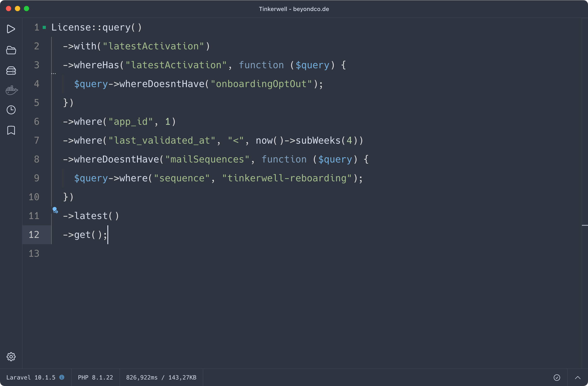This screenshot has height=386, width=588.
Task: Collapse the whereHas closure fold marker on line 3
Action: click(54, 73)
